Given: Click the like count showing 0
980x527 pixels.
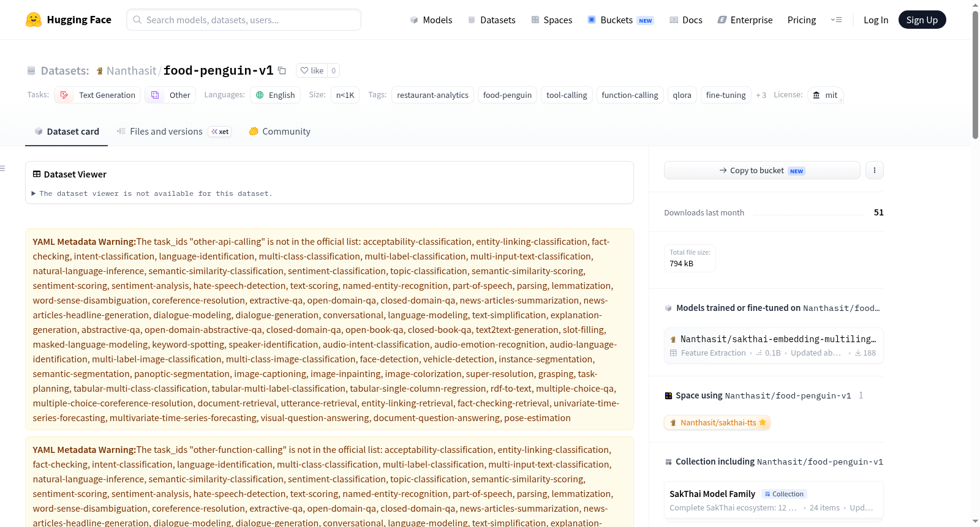Looking at the screenshot, I should tap(334, 70).
